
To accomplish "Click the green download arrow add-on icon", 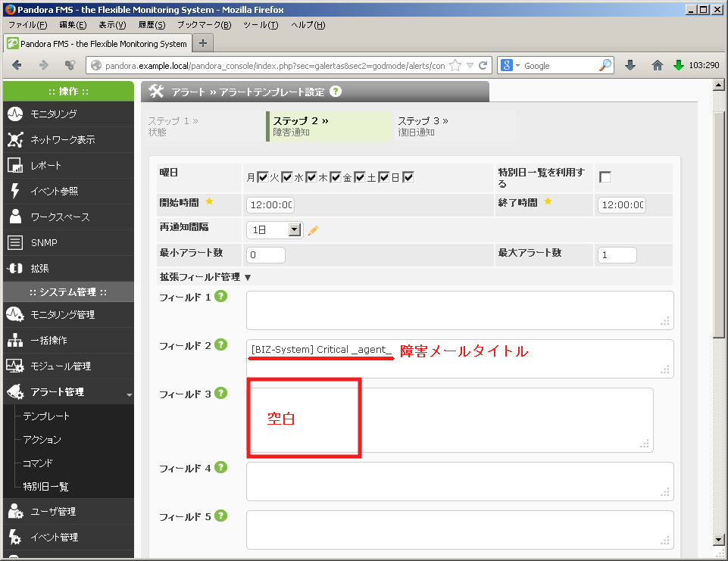I will [x=679, y=65].
